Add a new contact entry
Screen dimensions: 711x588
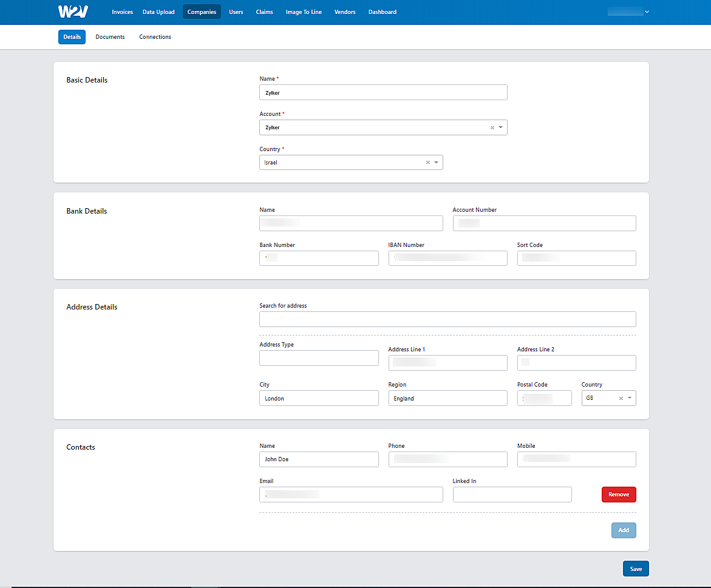click(x=624, y=530)
